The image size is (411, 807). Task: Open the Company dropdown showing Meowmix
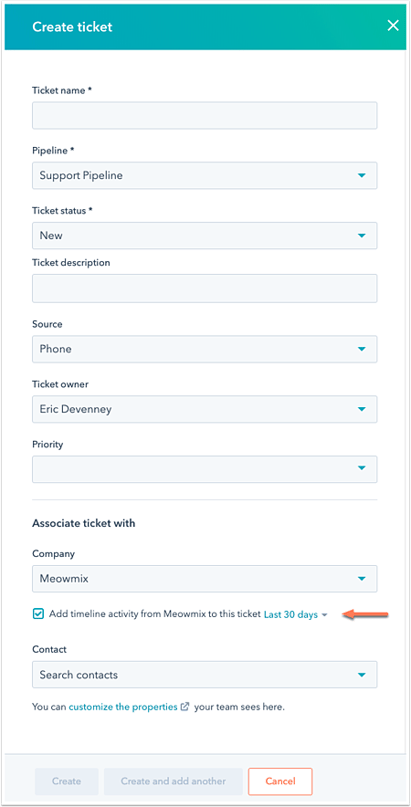pyautogui.click(x=205, y=578)
